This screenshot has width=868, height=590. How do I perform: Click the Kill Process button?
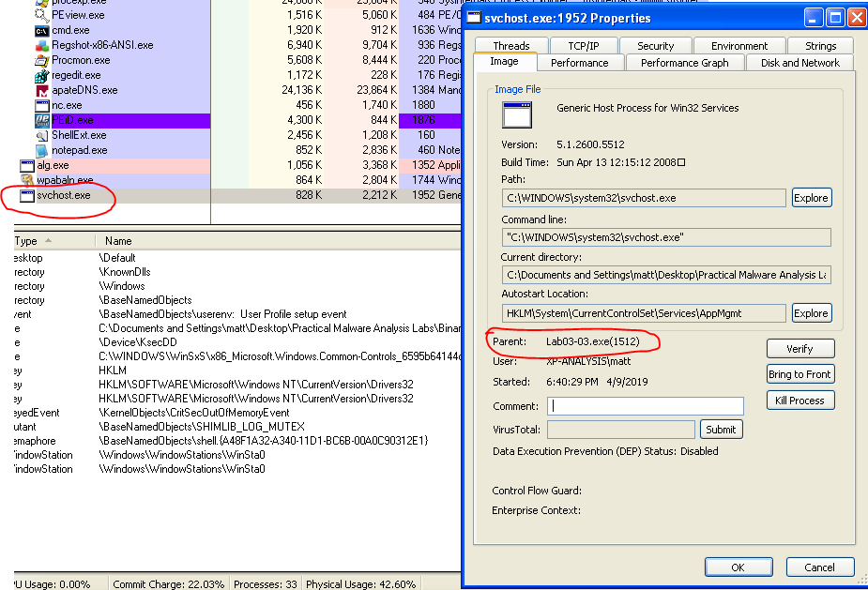[x=799, y=401]
